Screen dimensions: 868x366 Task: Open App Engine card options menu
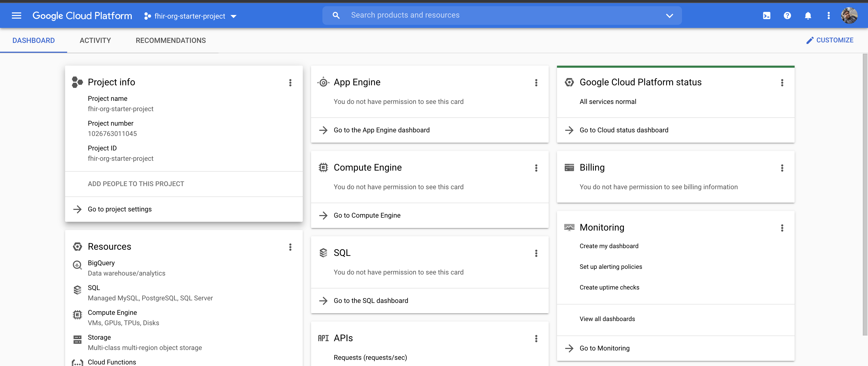536,82
